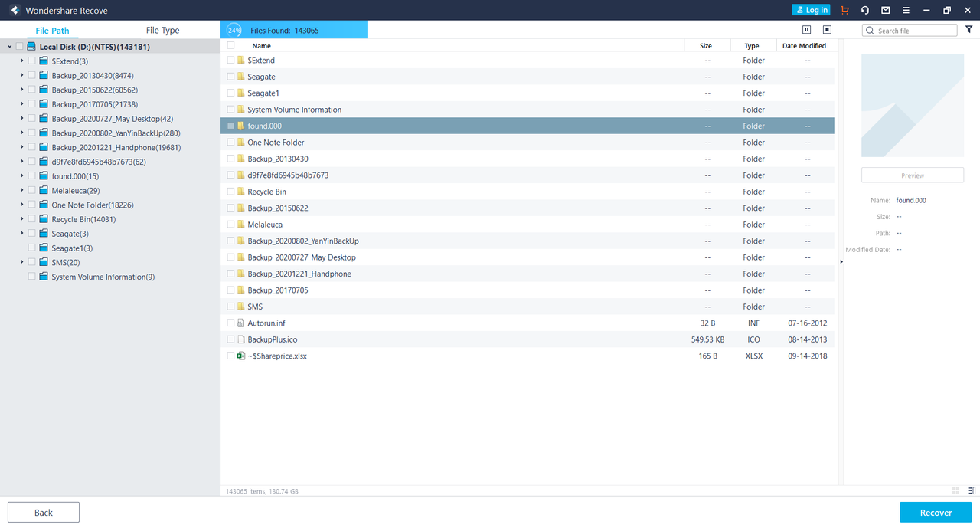Check the Seagate1 checkbox in file list
The image size is (980, 528).
tap(230, 93)
